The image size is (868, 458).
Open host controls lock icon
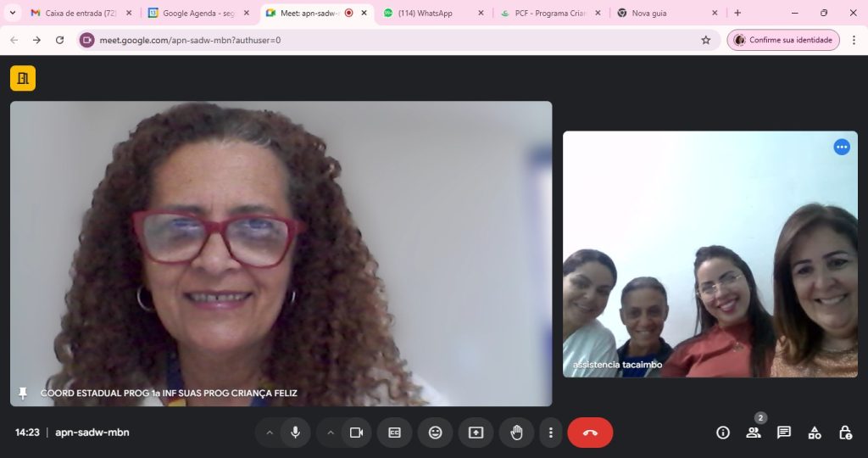click(845, 433)
